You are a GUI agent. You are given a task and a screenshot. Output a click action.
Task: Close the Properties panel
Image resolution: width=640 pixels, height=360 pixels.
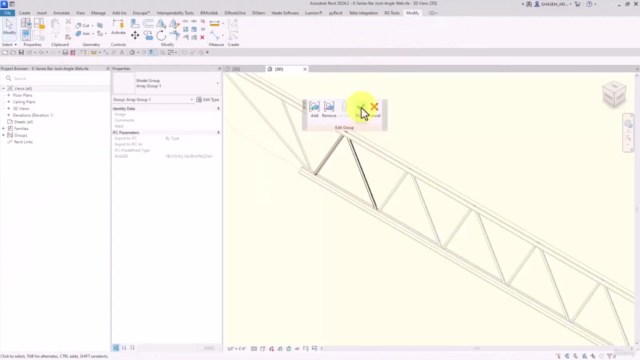[219, 69]
